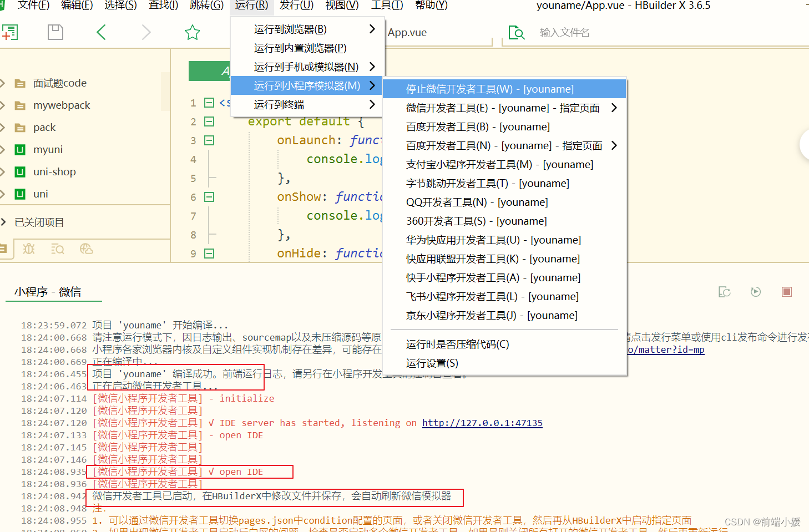Open the 选择 menu
This screenshot has width=809, height=532.
point(120,6)
